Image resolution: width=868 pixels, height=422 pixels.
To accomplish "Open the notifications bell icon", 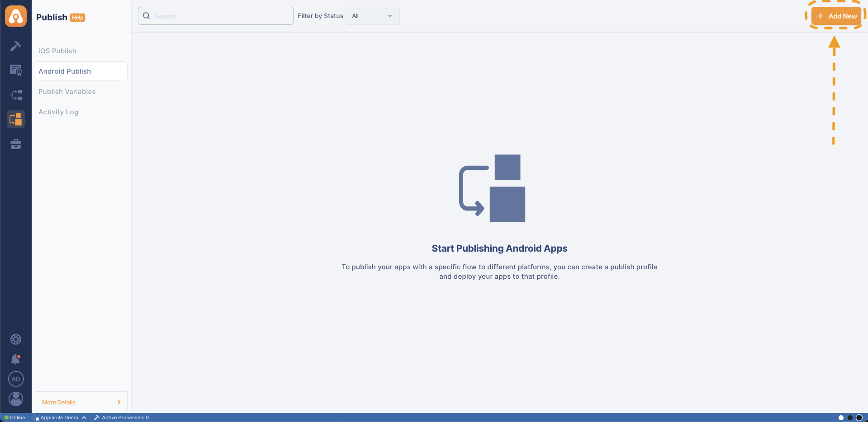I will [x=16, y=359].
